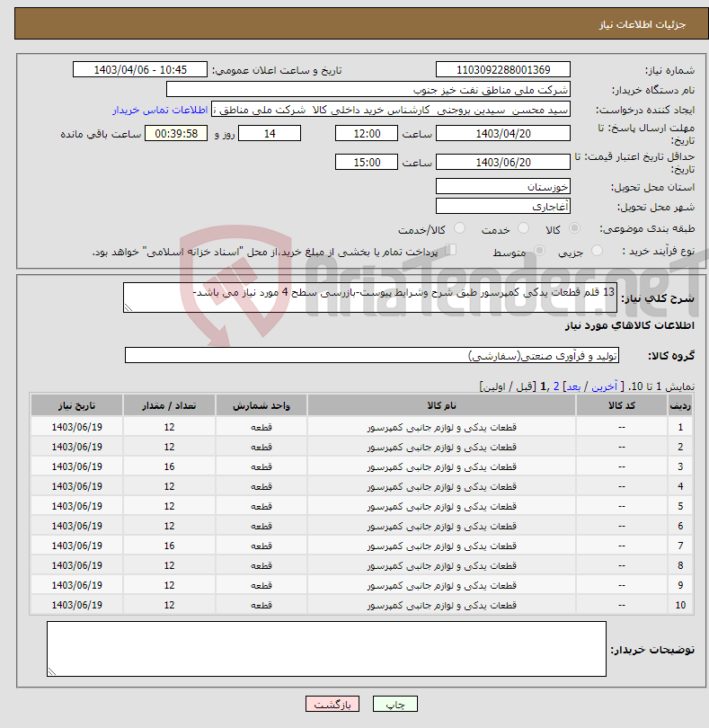The height and width of the screenshot is (728, 709).
Task: Click the آغاجاری city field
Action: 503,206
